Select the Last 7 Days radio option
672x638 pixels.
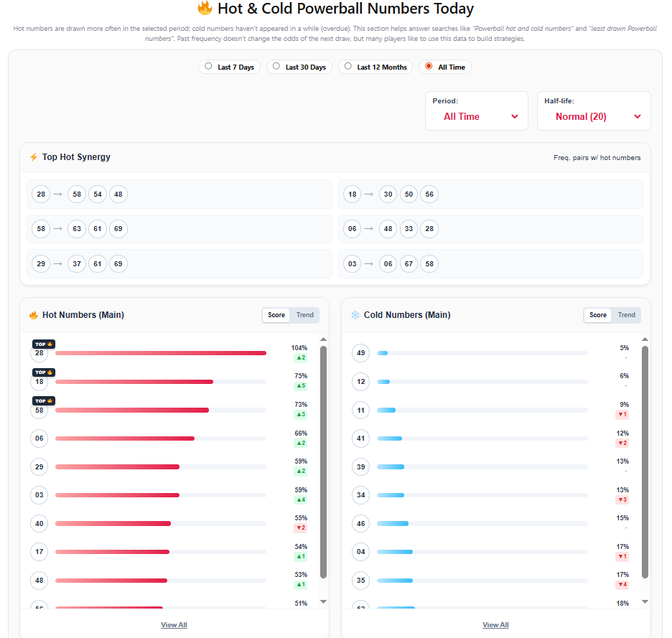(x=229, y=67)
